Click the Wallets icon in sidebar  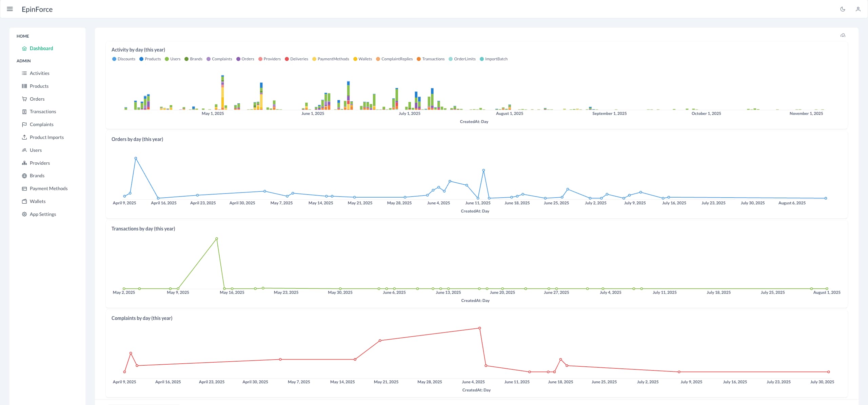pyautogui.click(x=24, y=201)
